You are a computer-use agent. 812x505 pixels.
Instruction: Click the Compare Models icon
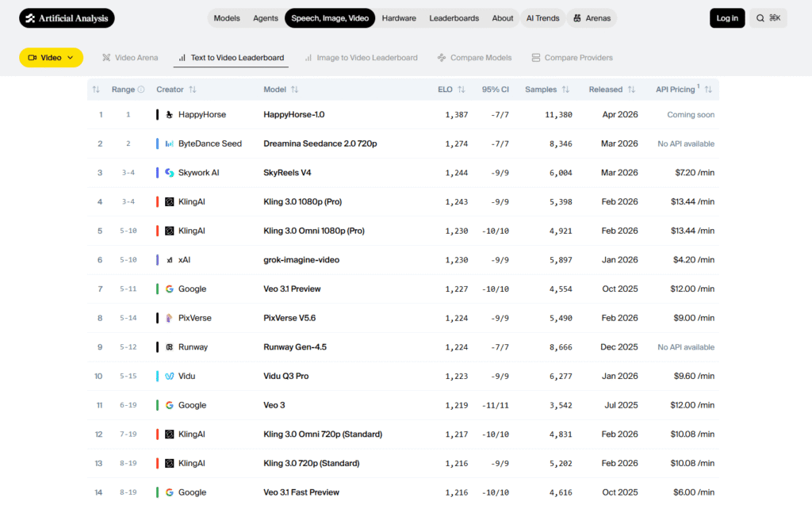[441, 57]
